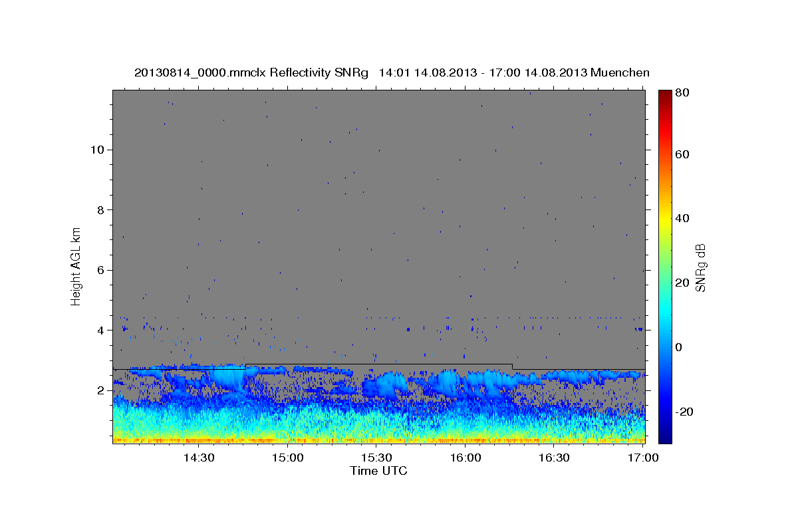Viewport: 798px width, 532px height.
Task: Click the 'SNRg dB' colorbar label
Action: click(x=700, y=267)
